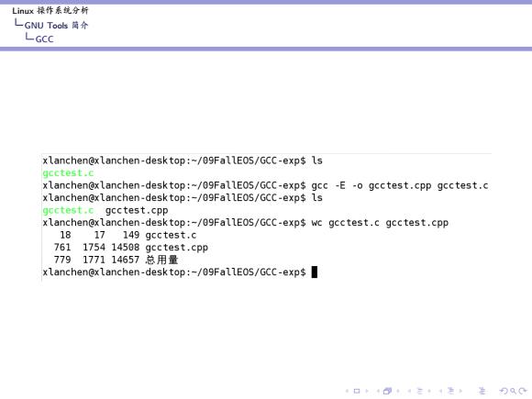Select the '149 gcctest.c' wc output row
This screenshot has width=532, height=399.
(127, 235)
